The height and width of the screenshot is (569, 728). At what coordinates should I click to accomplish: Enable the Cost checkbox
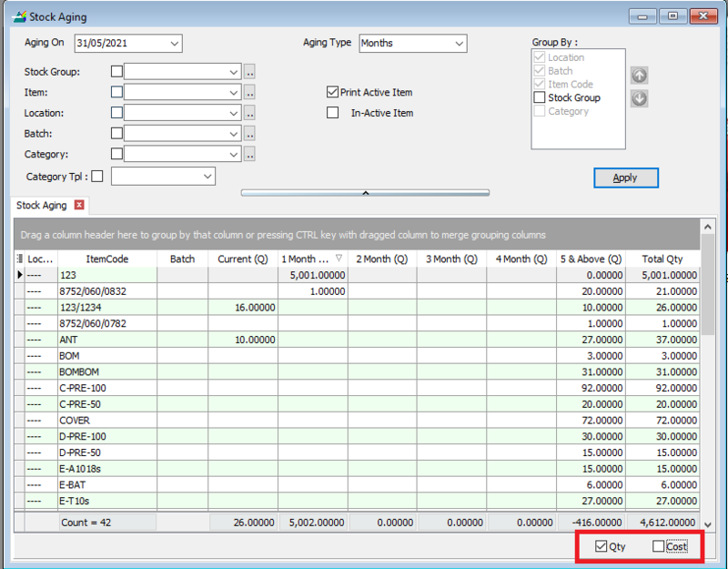[x=659, y=546]
